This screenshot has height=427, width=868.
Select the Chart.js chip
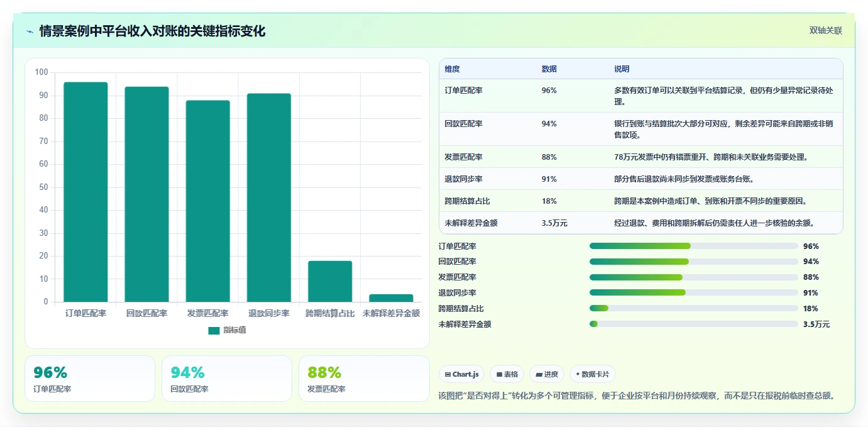tap(461, 374)
